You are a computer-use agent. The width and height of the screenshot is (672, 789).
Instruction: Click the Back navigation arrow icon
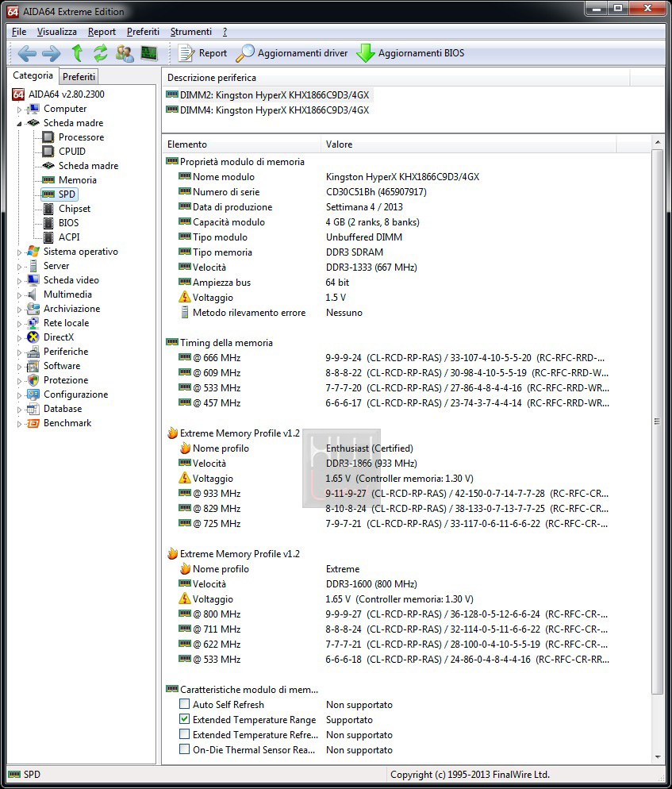pyautogui.click(x=27, y=53)
